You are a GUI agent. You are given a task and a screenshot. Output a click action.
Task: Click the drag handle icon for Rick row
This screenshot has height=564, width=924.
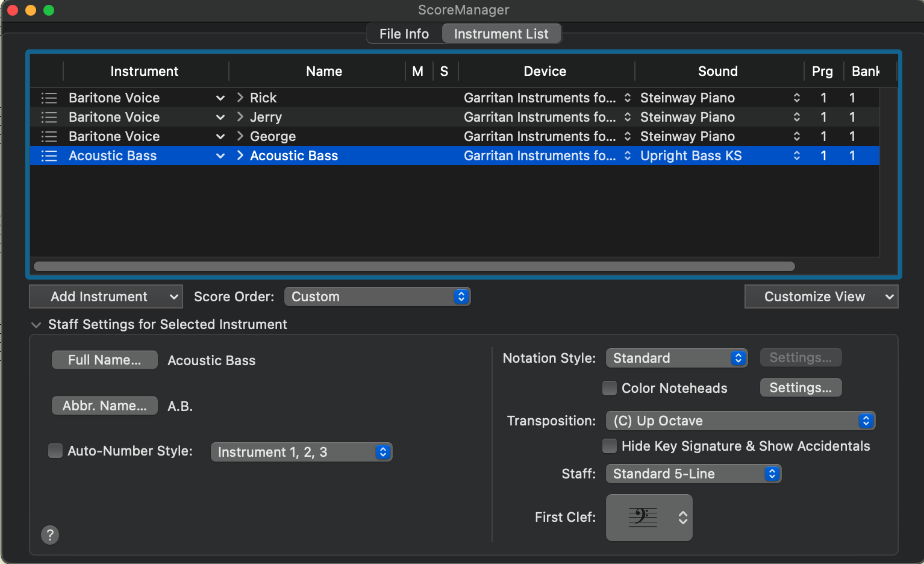coord(49,98)
